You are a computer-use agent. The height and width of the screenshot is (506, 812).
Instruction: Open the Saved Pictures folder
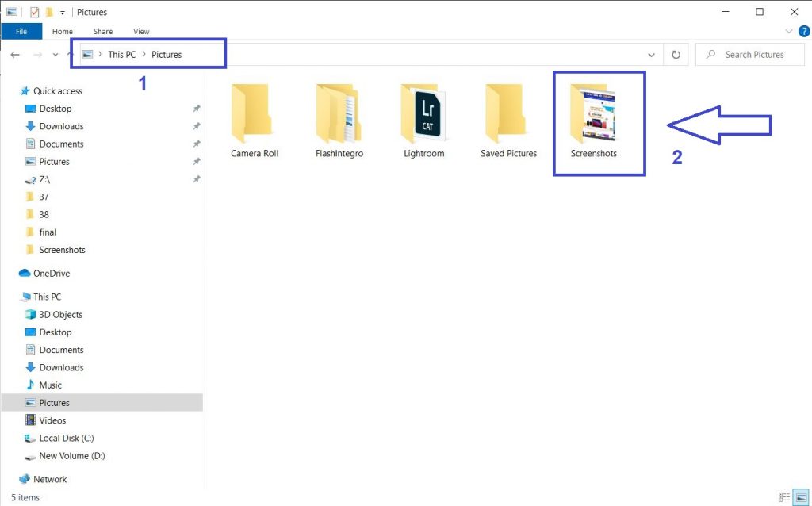[508, 119]
